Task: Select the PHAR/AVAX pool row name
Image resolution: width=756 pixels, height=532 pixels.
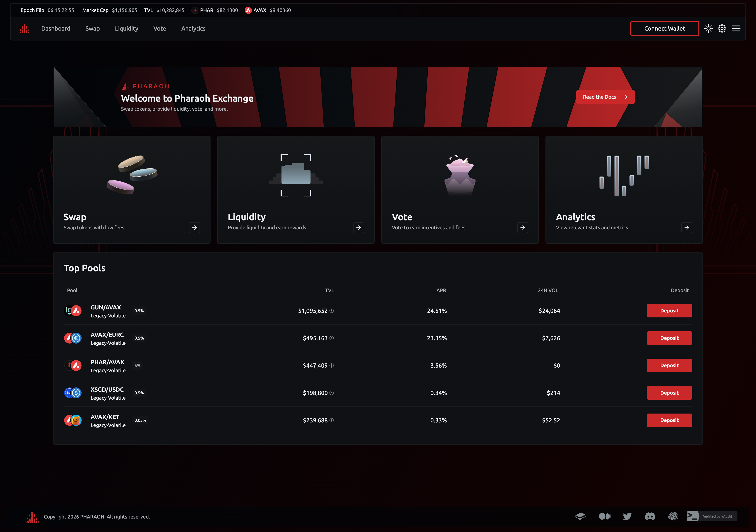Action: click(x=107, y=362)
